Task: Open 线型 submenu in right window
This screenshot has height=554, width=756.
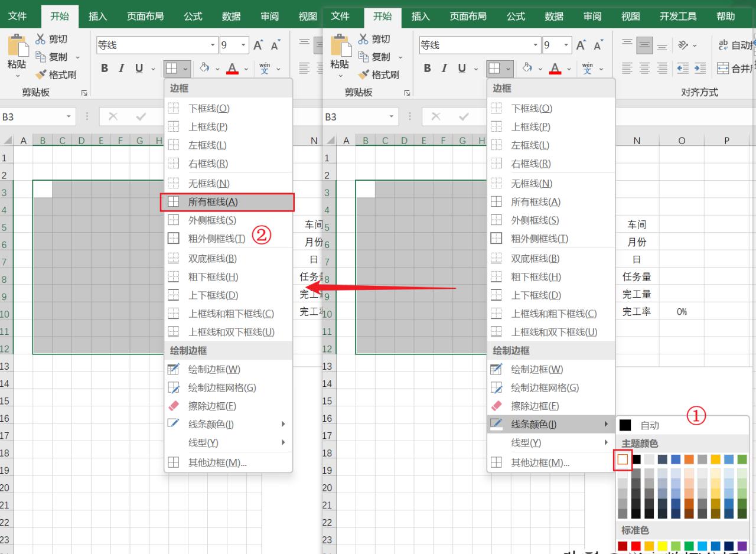Action: pyautogui.click(x=551, y=442)
